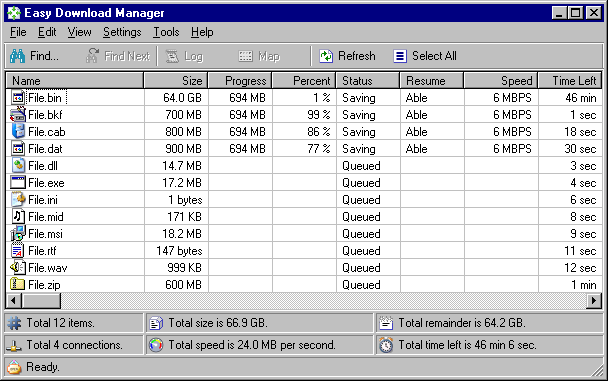The width and height of the screenshot is (608, 381).
Task: Click the Select All list icon
Action: pyautogui.click(x=400, y=56)
